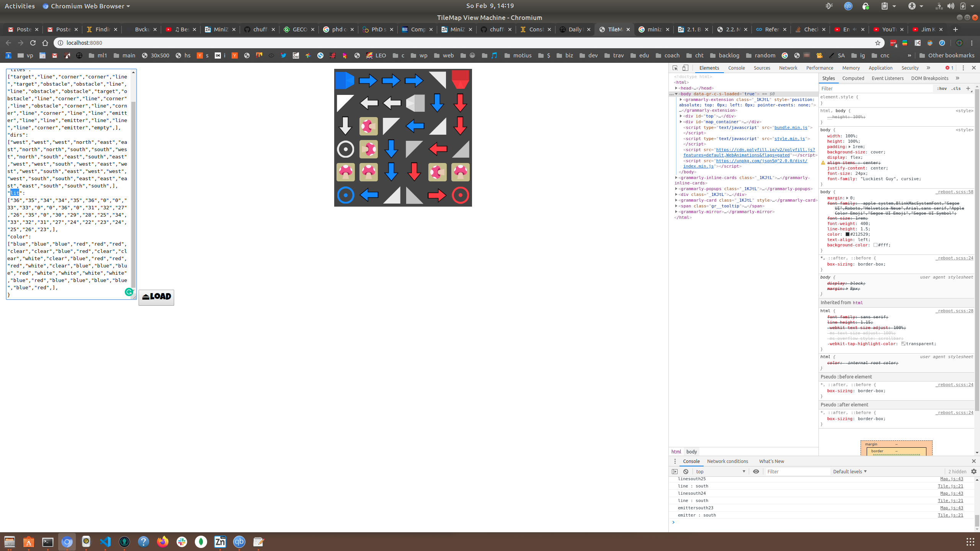Click the align-items warning icon
Viewport: 980px width, 551px height.
pos(823,163)
